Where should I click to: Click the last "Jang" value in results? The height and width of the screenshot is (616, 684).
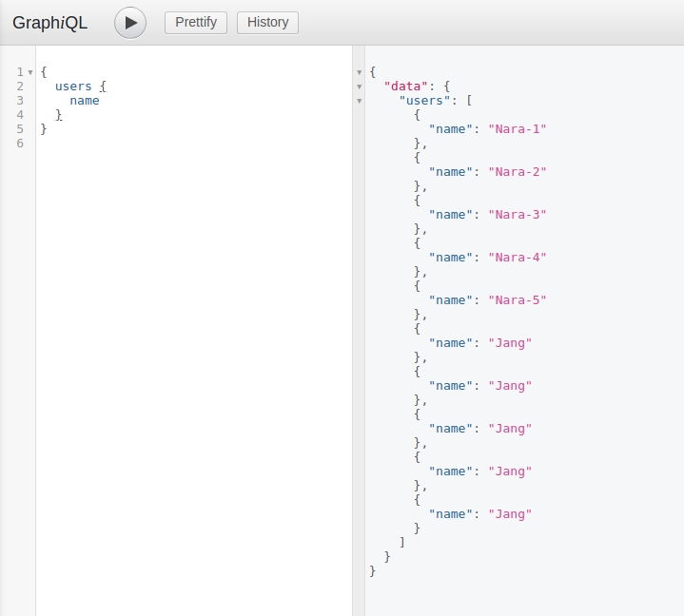(x=509, y=514)
